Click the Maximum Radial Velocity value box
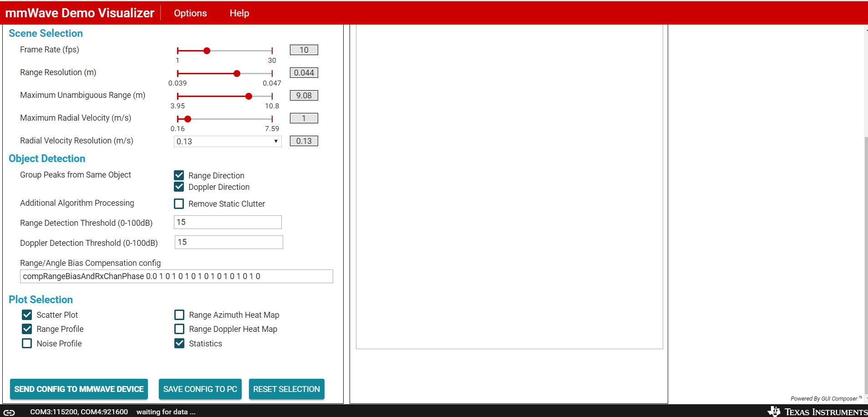 point(304,118)
